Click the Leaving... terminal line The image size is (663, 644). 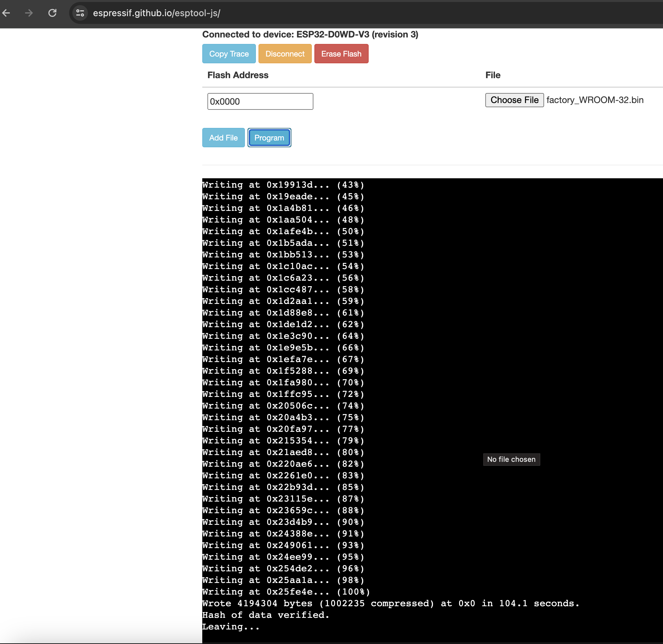click(231, 627)
